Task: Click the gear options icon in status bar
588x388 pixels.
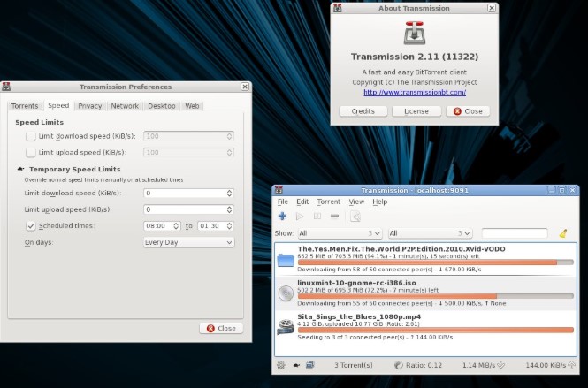Action: point(281,365)
